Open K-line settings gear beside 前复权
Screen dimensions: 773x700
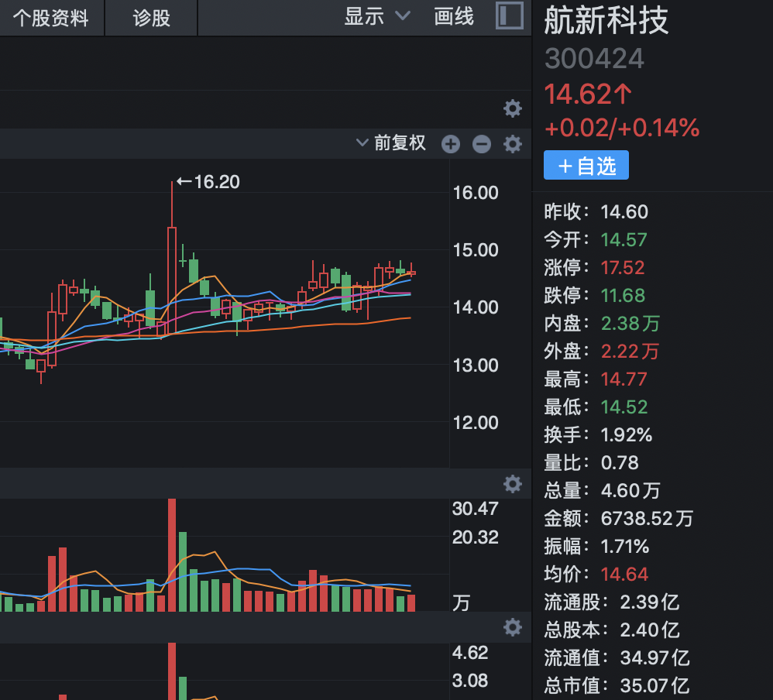click(513, 144)
